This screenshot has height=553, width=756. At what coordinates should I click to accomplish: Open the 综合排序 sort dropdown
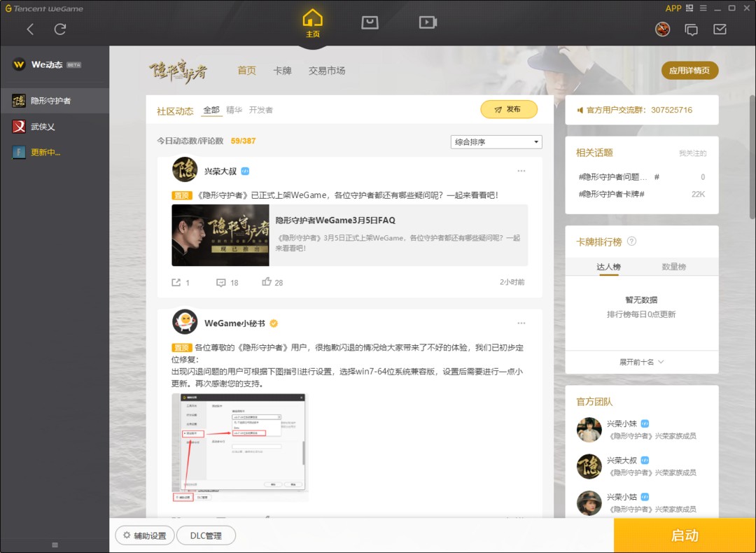pos(496,141)
